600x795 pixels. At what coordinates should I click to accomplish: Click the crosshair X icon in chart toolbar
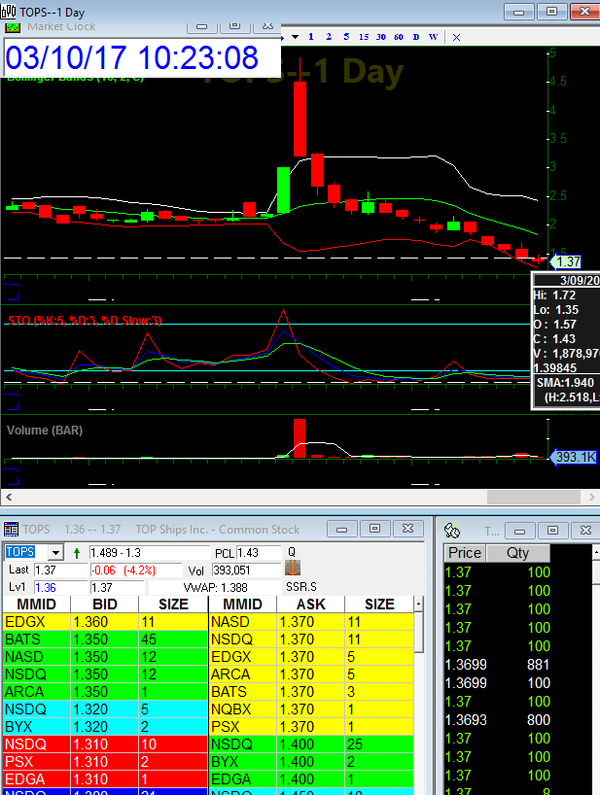pyautogui.click(x=456, y=36)
